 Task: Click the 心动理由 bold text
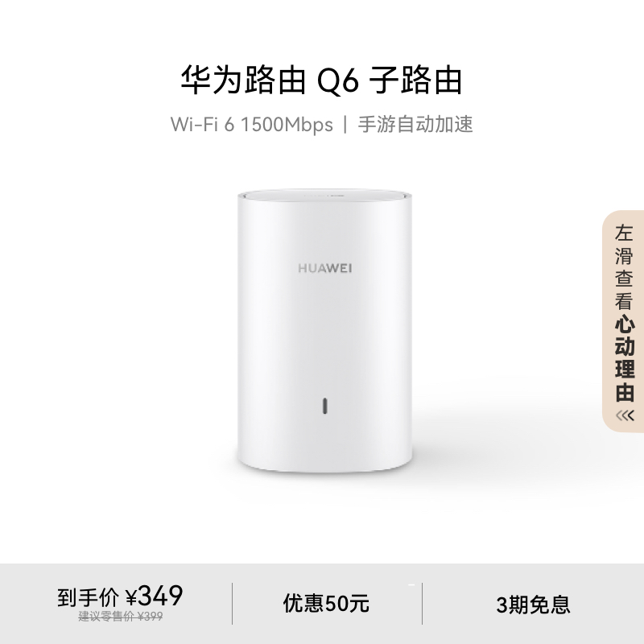tap(625, 358)
